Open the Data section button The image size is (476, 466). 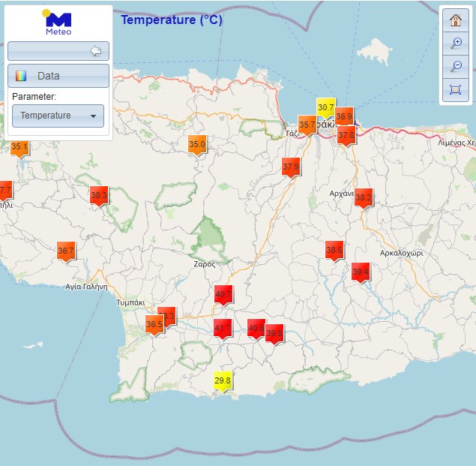(x=58, y=76)
